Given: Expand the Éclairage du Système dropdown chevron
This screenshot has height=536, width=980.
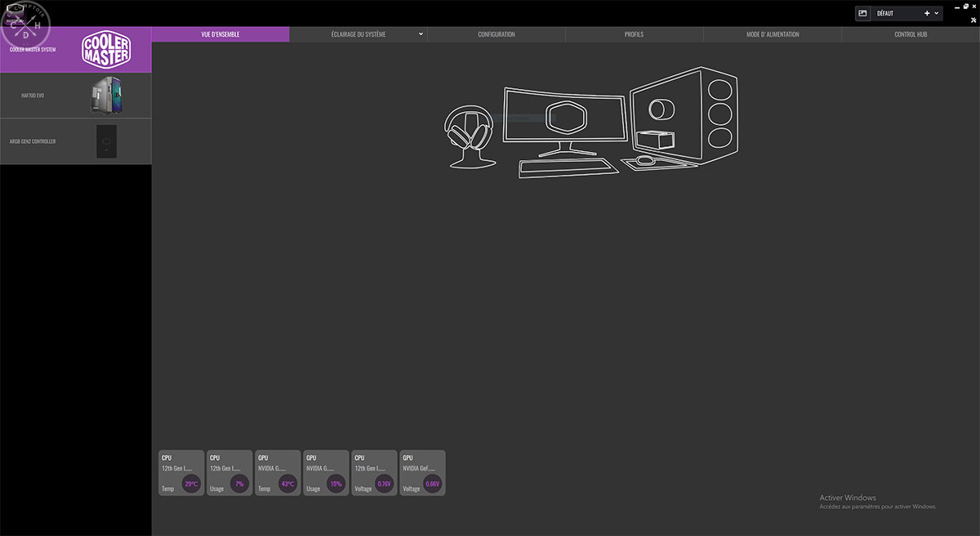Looking at the screenshot, I should (421, 34).
